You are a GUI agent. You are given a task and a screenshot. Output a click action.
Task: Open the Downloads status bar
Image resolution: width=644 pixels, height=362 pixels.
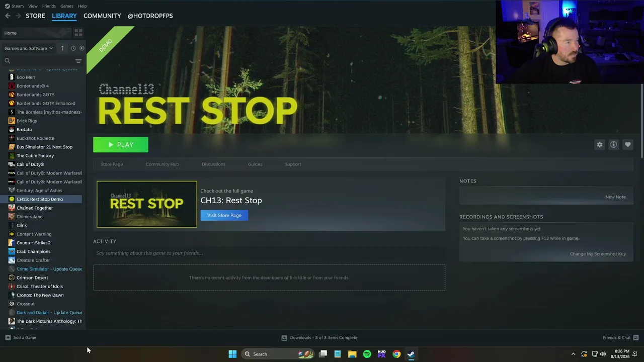(x=319, y=338)
